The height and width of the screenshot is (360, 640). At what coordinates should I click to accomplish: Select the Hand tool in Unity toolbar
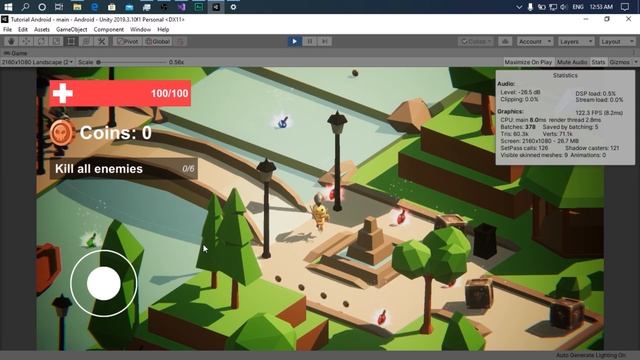coord(11,41)
